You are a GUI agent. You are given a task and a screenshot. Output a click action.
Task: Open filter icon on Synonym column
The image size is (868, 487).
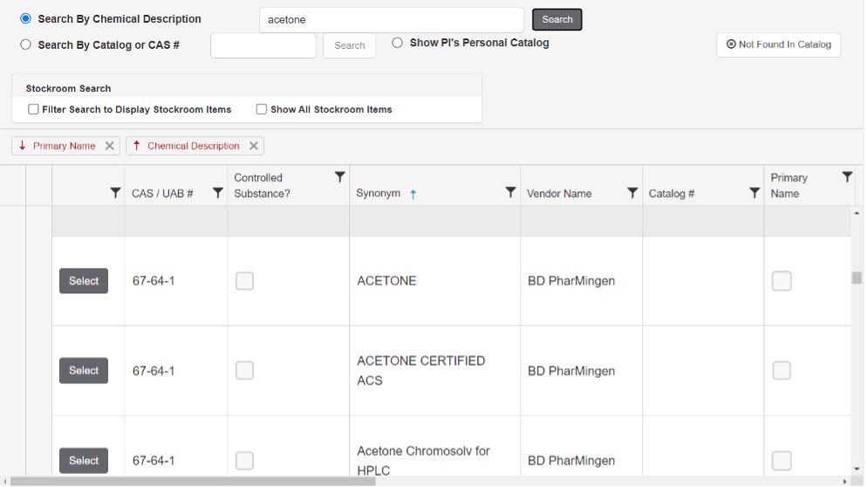510,193
